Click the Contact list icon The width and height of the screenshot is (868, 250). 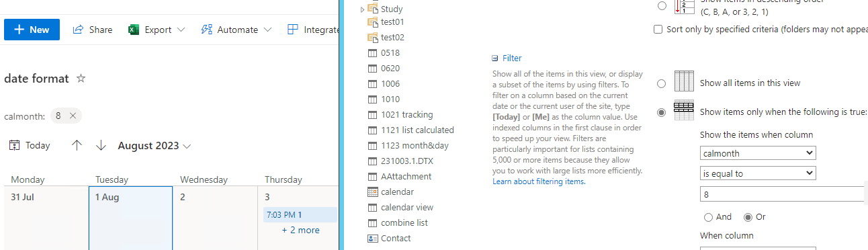373,239
